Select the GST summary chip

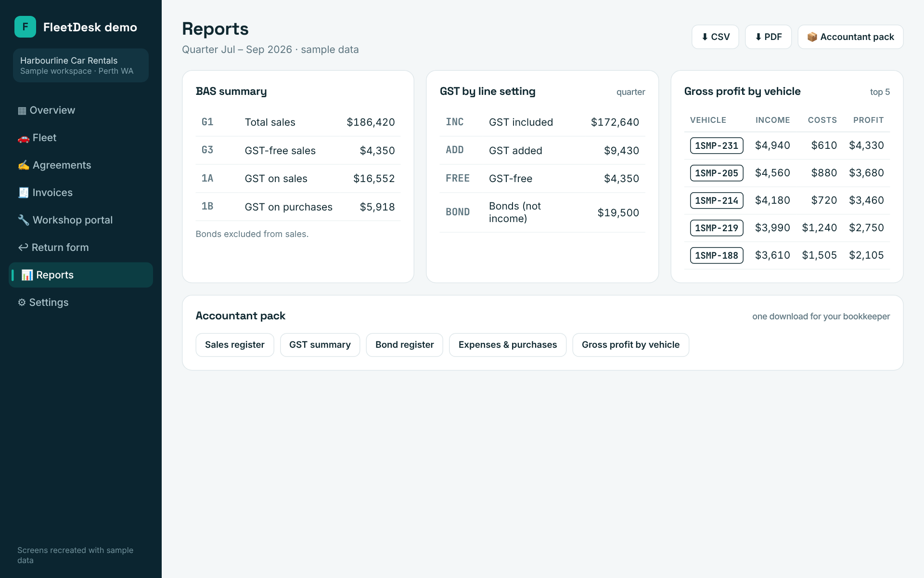tap(320, 345)
